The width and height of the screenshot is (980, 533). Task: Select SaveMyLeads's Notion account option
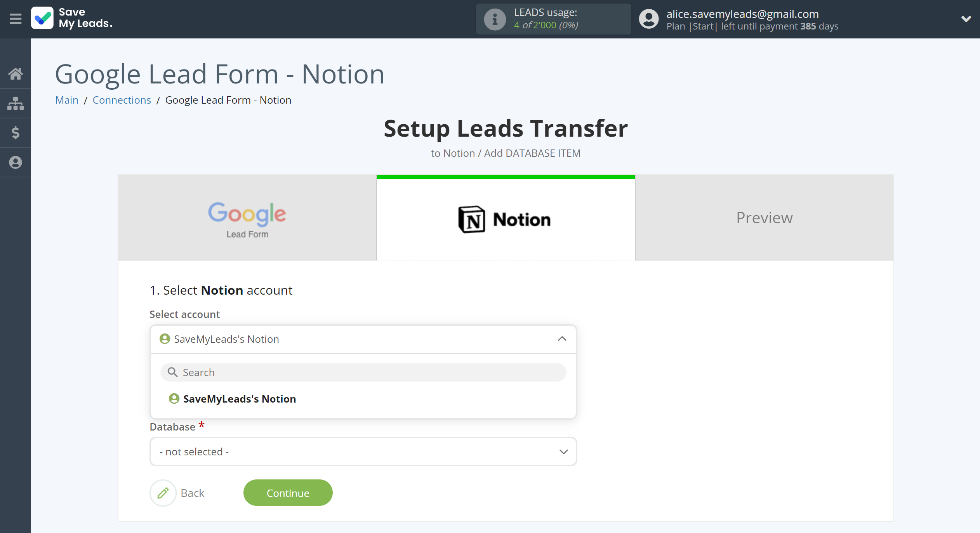click(x=239, y=398)
